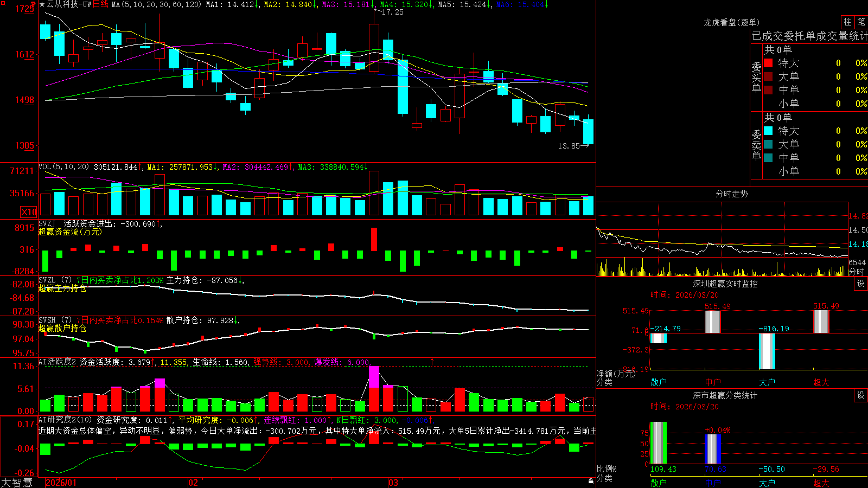The image size is (868, 488).
Task: Click the AI研究度2(10) indicator label
Action: [x=65, y=420]
